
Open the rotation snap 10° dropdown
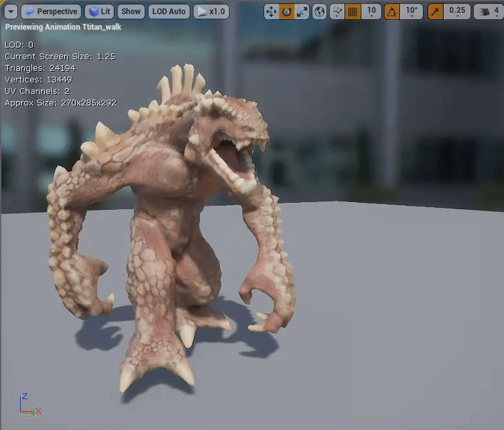click(x=412, y=12)
